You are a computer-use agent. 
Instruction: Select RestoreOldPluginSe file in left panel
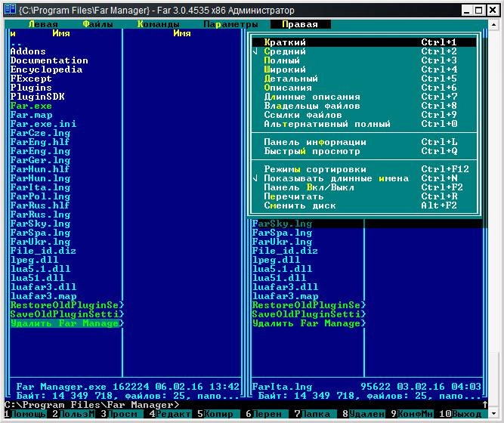66,305
